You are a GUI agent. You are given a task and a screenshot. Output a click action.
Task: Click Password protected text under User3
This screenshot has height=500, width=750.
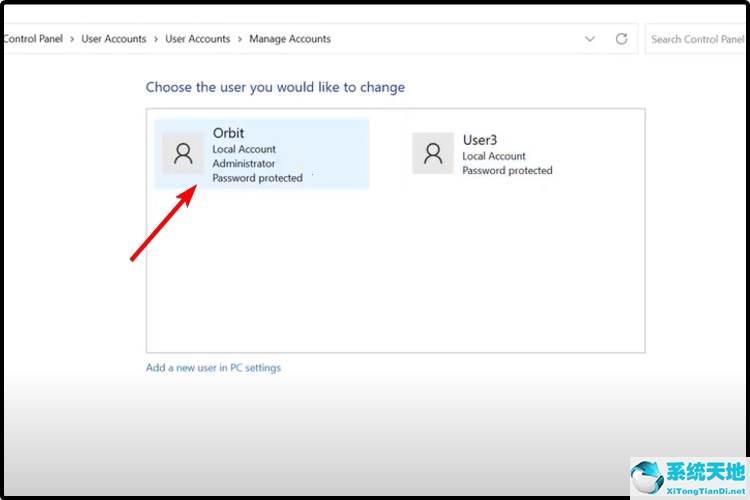(x=507, y=171)
